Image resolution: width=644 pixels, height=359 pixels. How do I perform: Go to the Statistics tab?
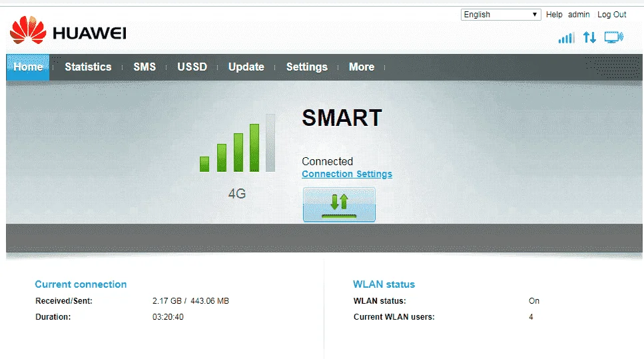click(x=88, y=67)
